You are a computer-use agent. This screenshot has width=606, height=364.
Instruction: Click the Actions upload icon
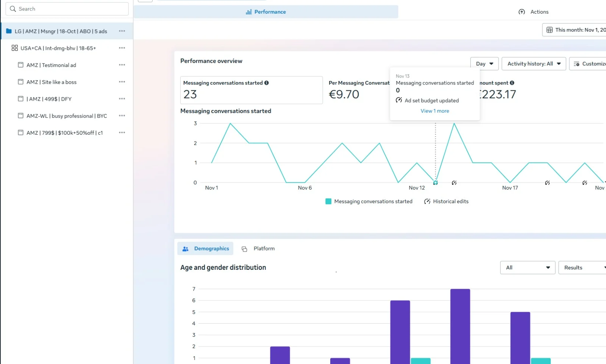(x=522, y=12)
